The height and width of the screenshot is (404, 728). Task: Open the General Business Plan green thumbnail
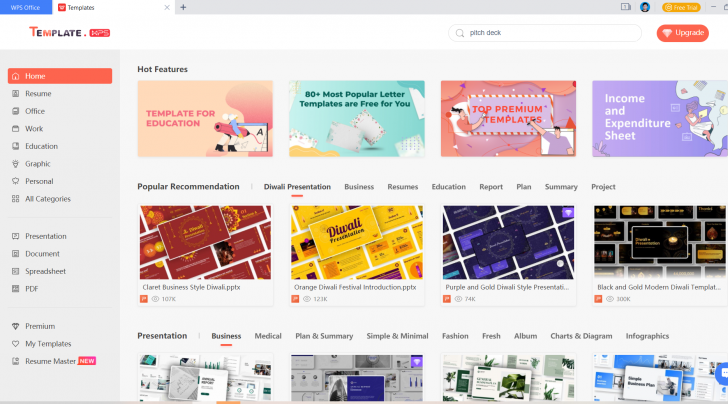click(x=508, y=378)
